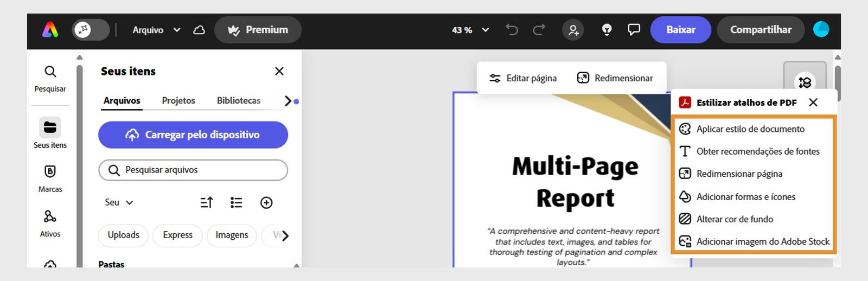Click the cloud sync status icon
This screenshot has height=281, width=868.
tap(199, 30)
